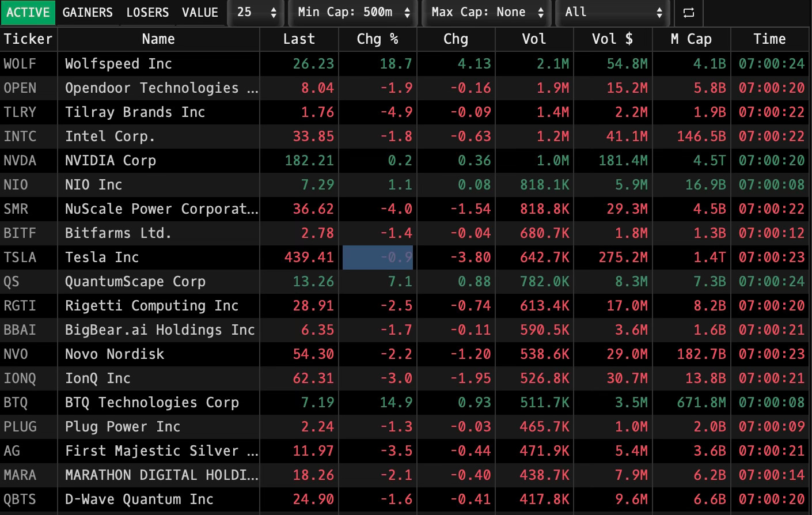This screenshot has width=812, height=515.
Task: Click the 439.41 last price cell
Action: tap(299, 257)
